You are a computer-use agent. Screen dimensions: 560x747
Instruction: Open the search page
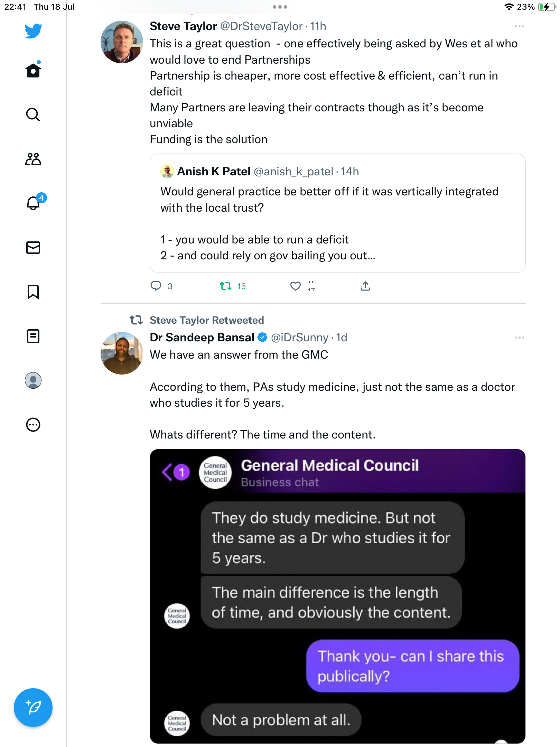pos(33,115)
